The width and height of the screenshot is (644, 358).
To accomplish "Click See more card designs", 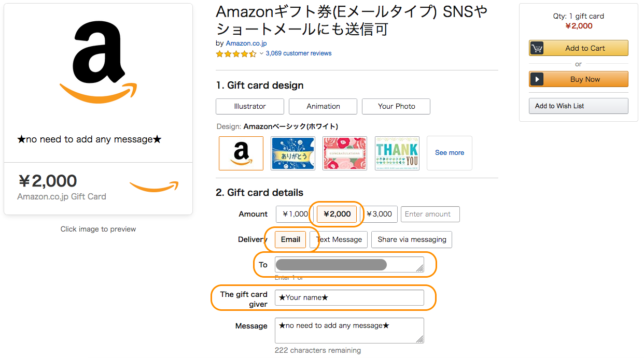I will coord(450,153).
